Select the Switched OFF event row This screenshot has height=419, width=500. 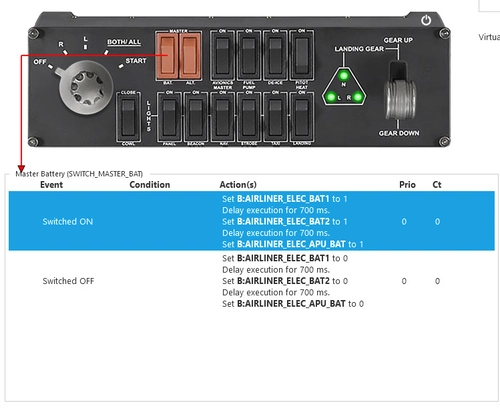252,281
